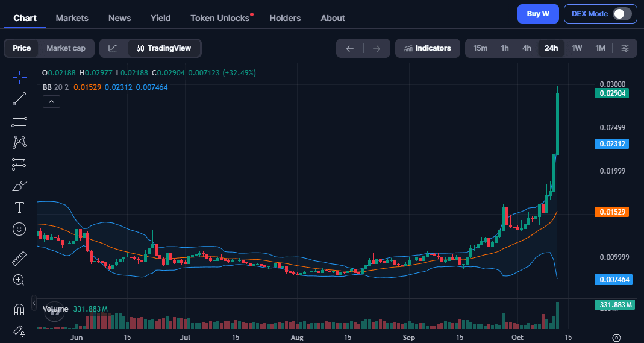This screenshot has width=644, height=343.
Task: Toggle lock all drawing tools pencil-lock icon
Action: click(19, 331)
